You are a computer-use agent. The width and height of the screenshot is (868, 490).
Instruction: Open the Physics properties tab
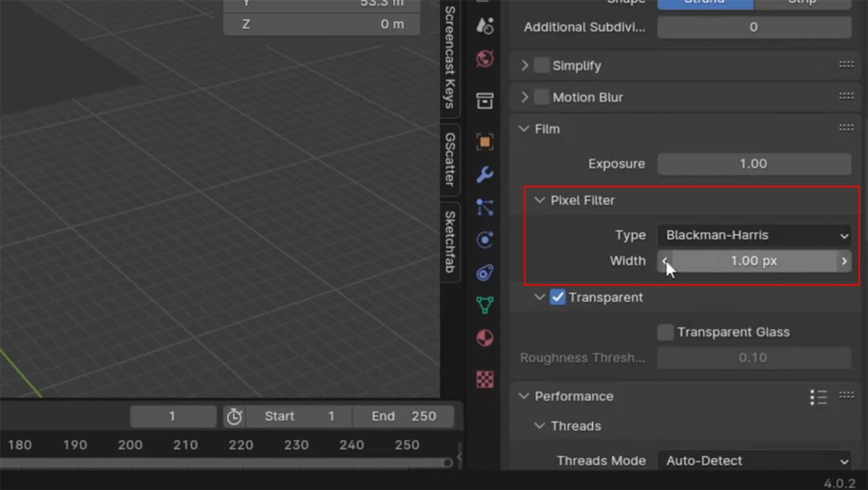tap(484, 240)
